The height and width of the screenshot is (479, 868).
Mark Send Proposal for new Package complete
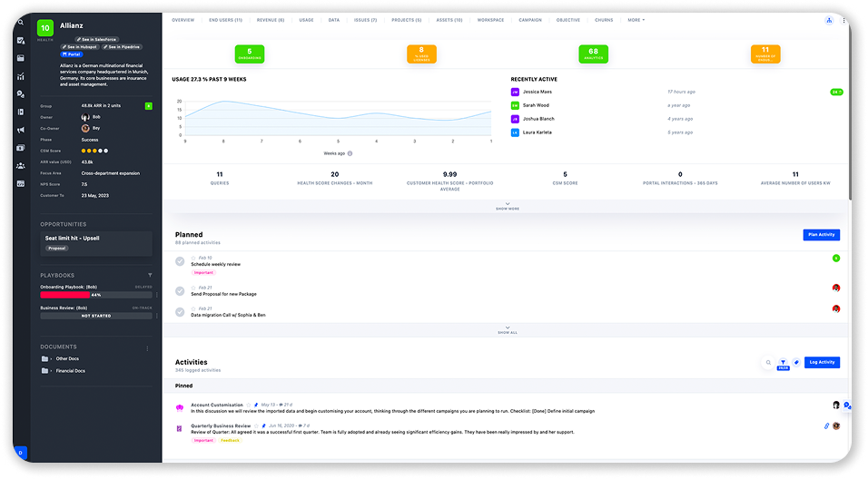[180, 291]
